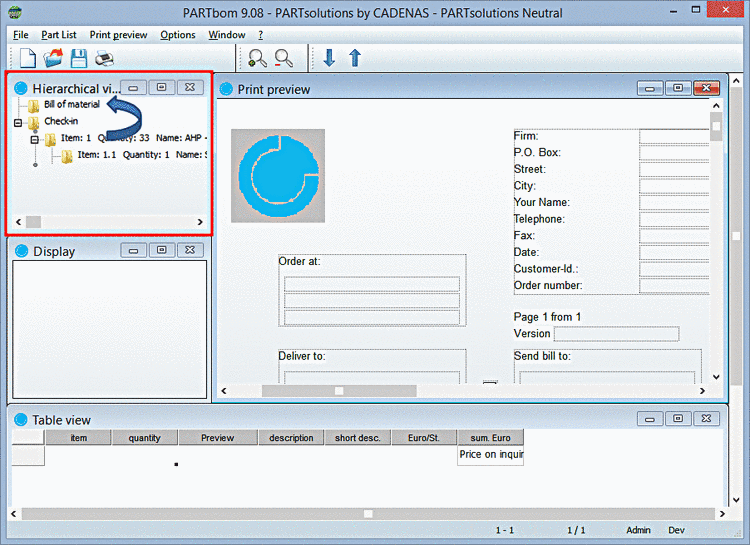The width and height of the screenshot is (750, 545).
Task: Open a file with the folder icon
Action: click(53, 58)
